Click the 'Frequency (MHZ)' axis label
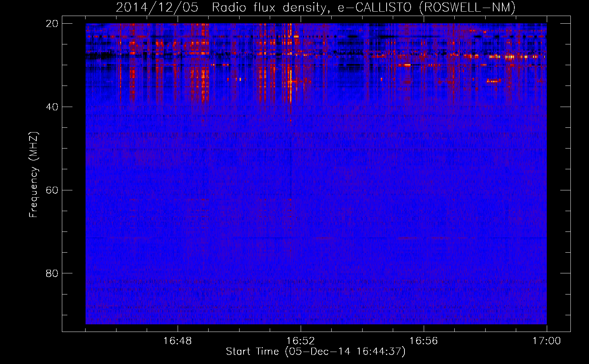This screenshot has width=589, height=364. click(x=33, y=175)
